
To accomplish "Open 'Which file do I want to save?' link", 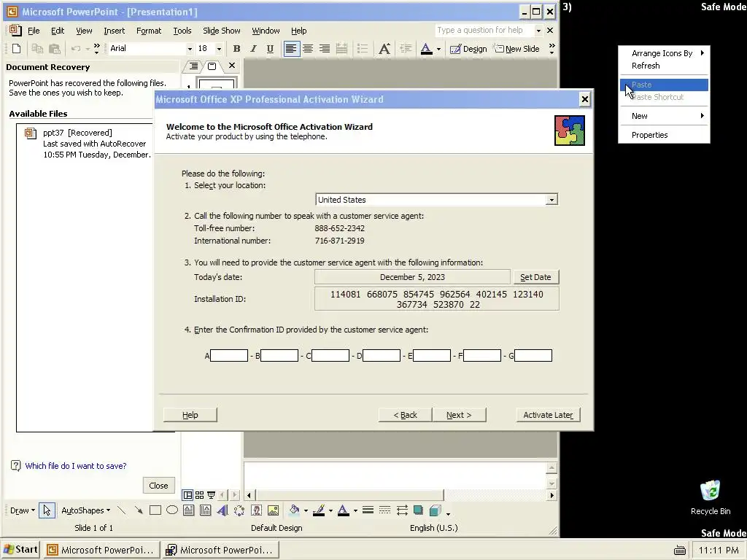I will (x=76, y=466).
